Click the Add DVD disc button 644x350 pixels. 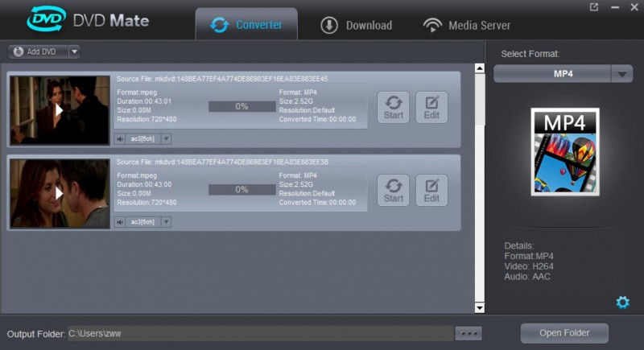click(37, 52)
